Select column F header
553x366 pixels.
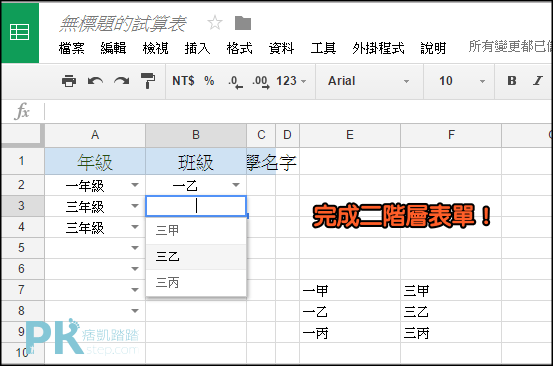(x=451, y=135)
